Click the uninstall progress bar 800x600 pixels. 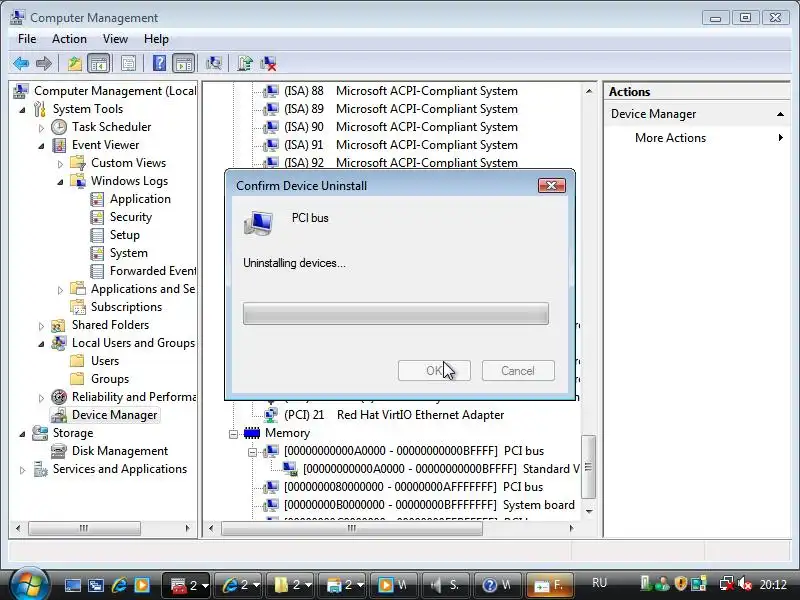pos(396,313)
